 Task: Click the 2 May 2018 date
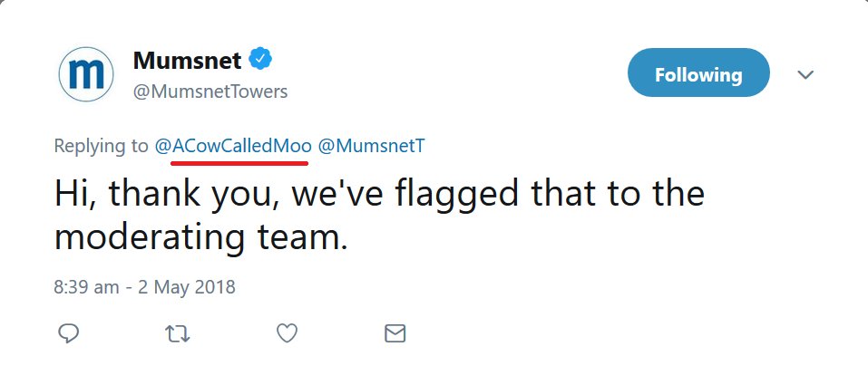187,288
